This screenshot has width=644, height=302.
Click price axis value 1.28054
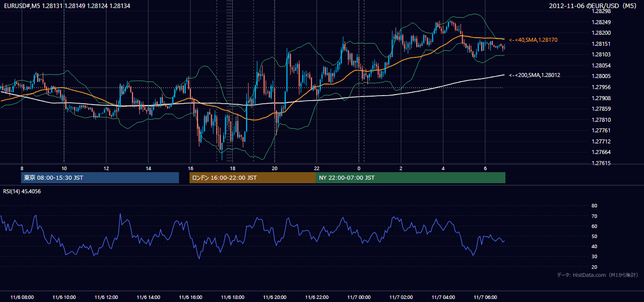[601, 65]
